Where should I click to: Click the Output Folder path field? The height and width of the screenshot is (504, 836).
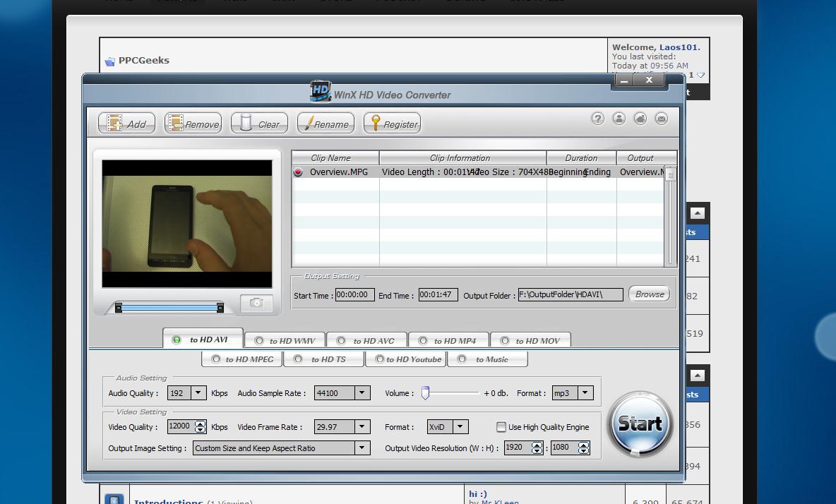pyautogui.click(x=571, y=294)
